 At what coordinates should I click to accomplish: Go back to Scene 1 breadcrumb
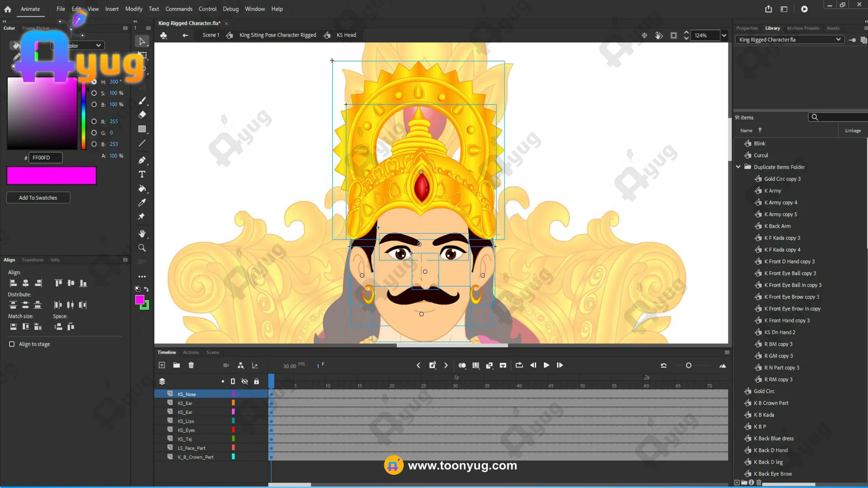point(211,35)
